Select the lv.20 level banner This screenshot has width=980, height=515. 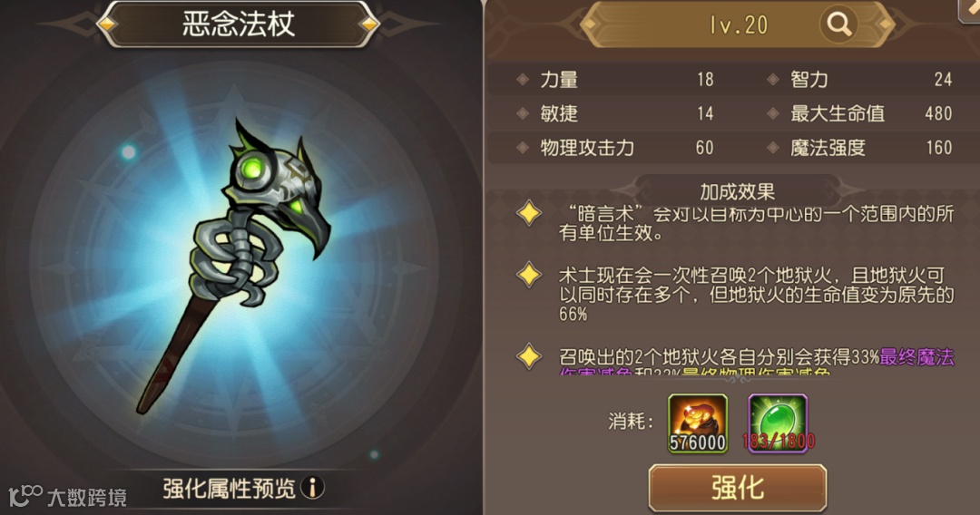[738, 25]
